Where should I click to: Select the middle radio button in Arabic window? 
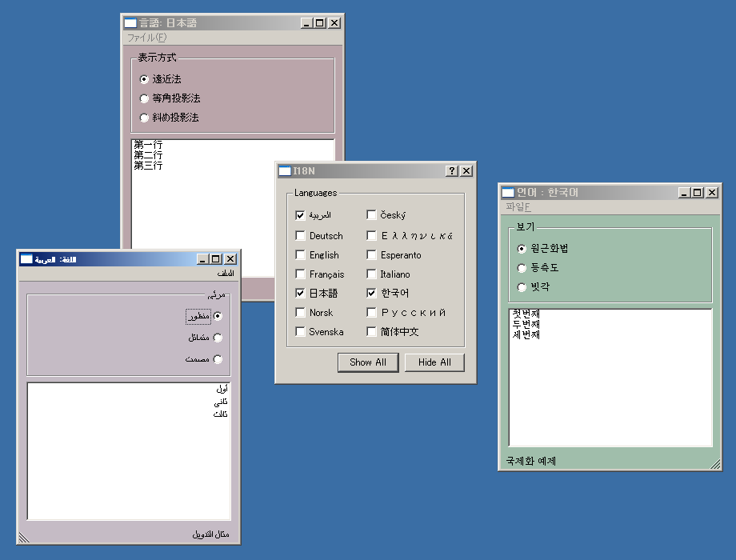tap(218, 338)
